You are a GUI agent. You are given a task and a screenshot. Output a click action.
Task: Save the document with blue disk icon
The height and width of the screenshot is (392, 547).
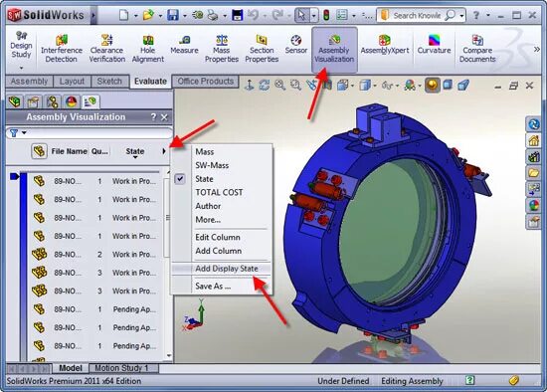click(x=173, y=15)
